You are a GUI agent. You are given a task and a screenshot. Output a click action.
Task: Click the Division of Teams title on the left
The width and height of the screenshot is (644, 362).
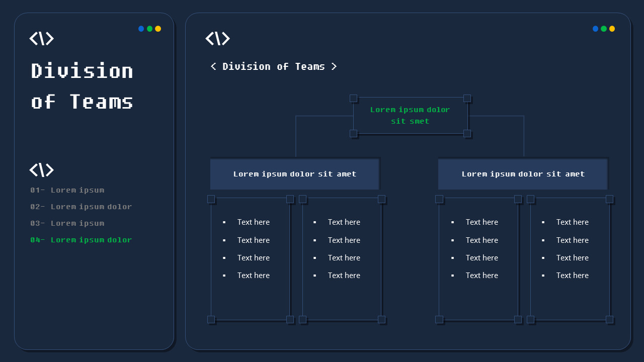coord(82,86)
